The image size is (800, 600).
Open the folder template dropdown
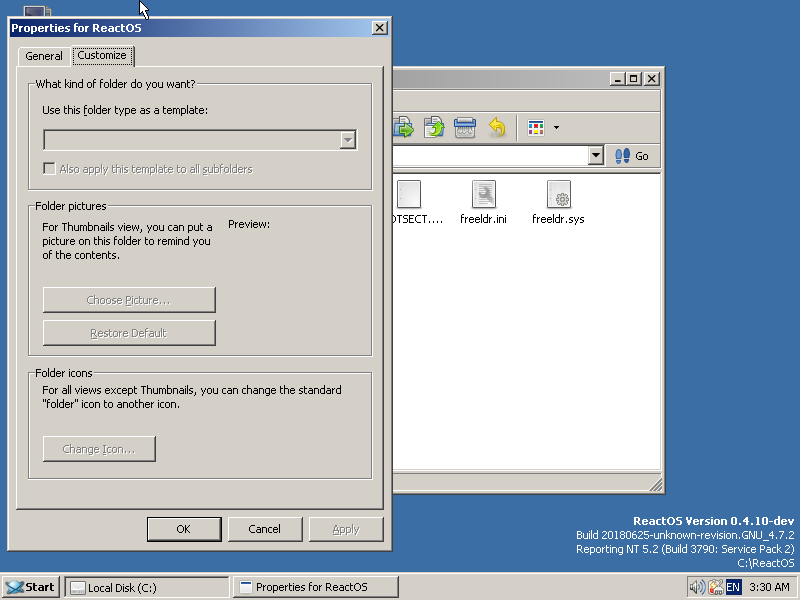tap(347, 140)
